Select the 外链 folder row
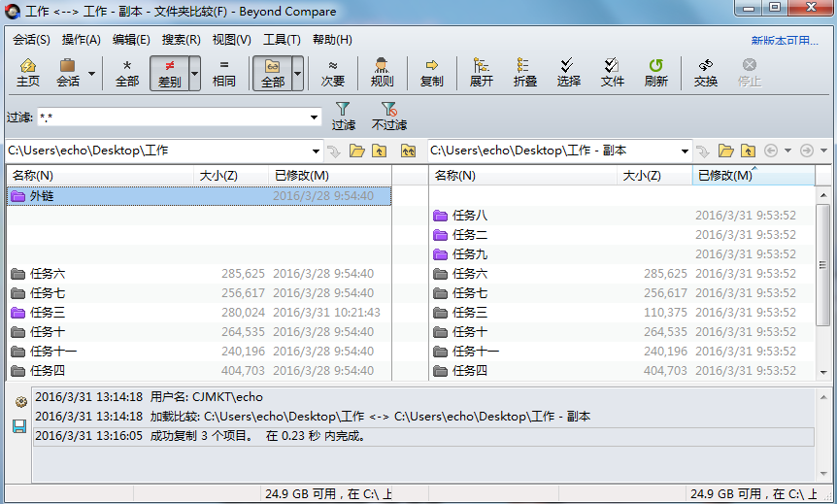Screen dimensions: 837x504 tap(199, 196)
